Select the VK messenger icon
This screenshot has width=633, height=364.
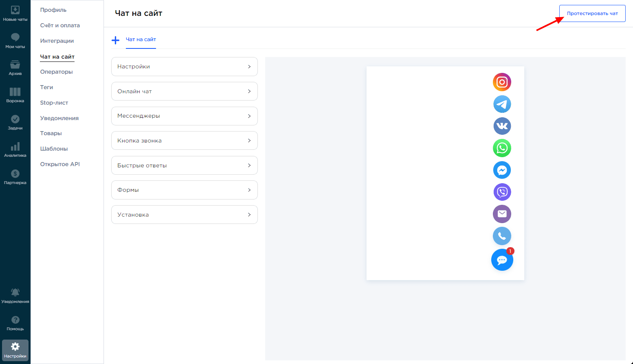(502, 126)
